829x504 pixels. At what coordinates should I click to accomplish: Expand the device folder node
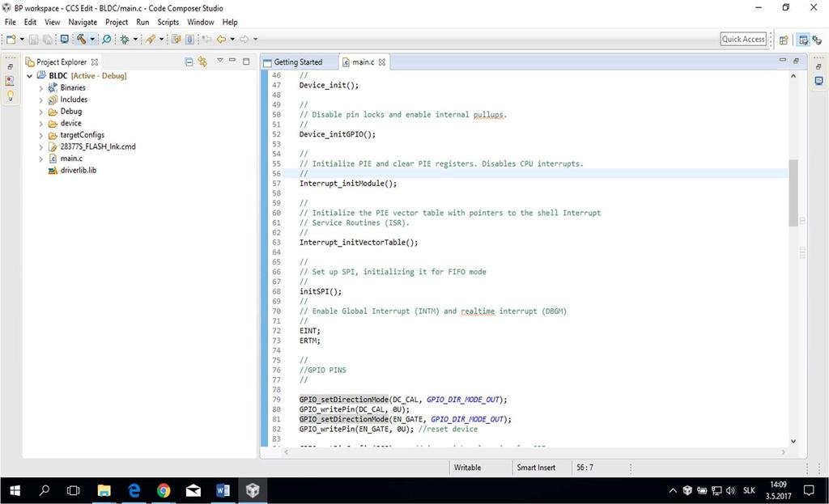tap(40, 124)
